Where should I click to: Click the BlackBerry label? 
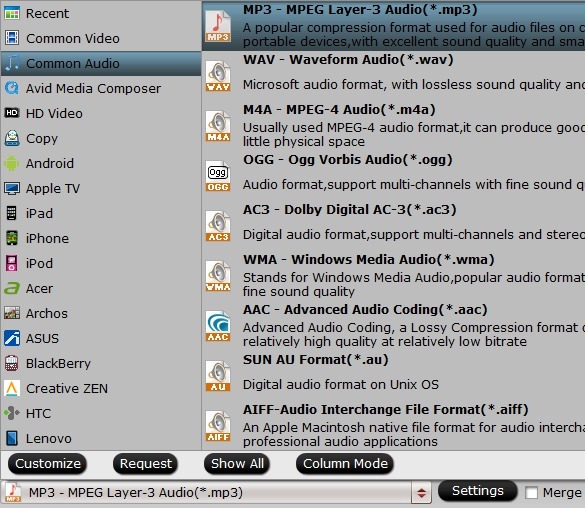pos(58,364)
